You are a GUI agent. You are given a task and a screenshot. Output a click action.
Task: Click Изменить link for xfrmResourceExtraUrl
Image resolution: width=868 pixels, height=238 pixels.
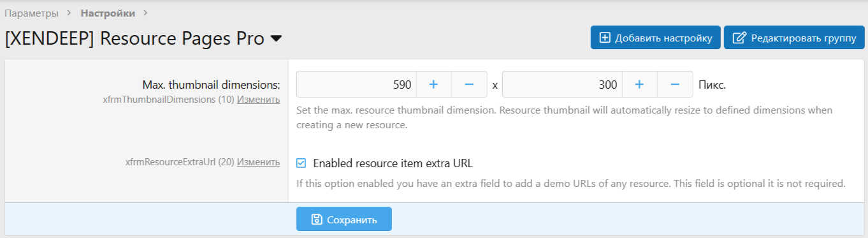click(258, 163)
